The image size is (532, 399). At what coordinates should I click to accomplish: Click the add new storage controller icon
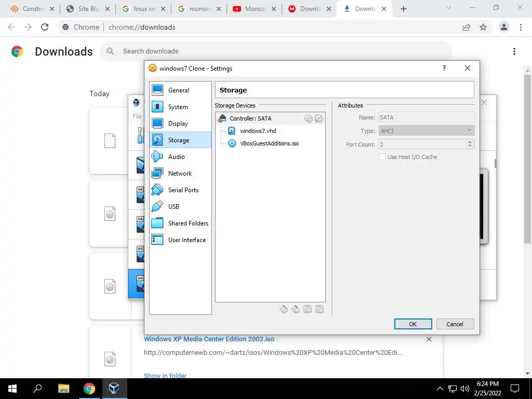(x=284, y=309)
